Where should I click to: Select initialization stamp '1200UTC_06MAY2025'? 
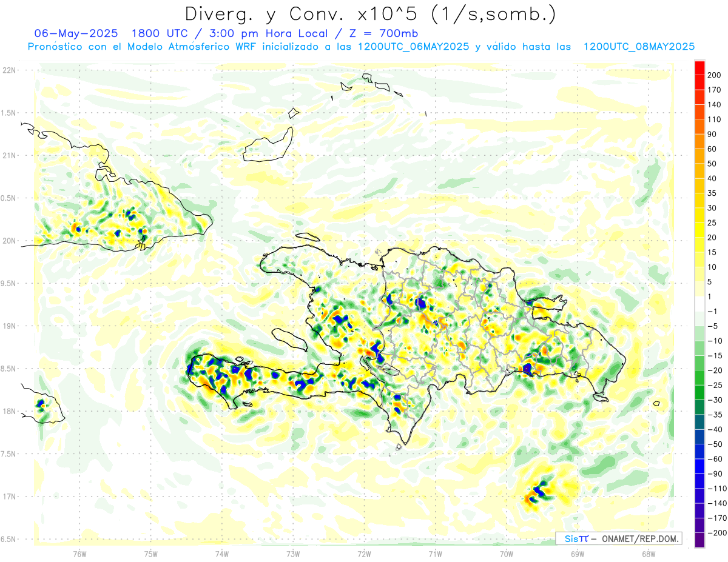[413, 47]
